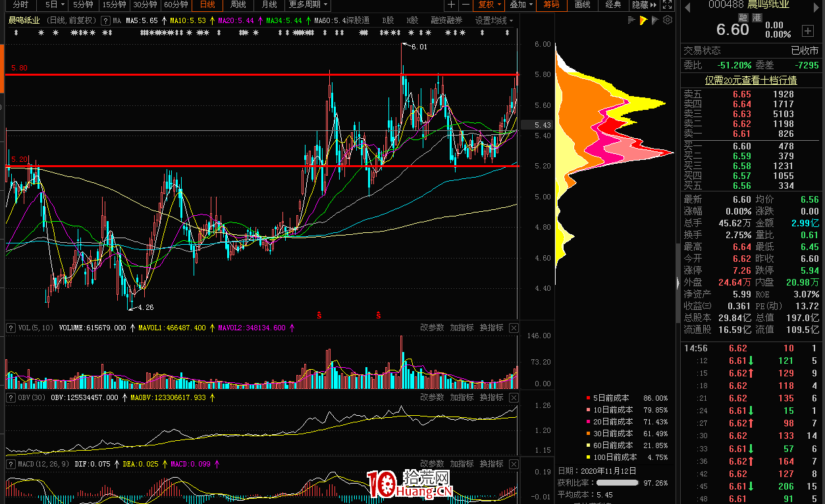Open the 复权 price adjustment dropdown
The height and width of the screenshot is (504, 825).
click(490, 5)
